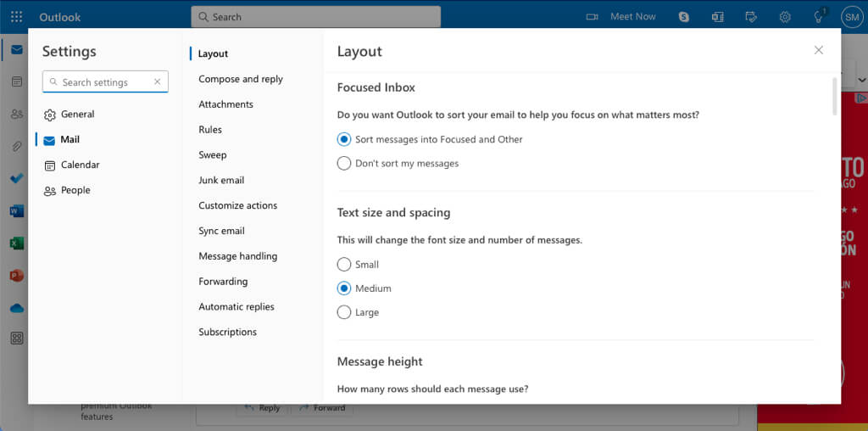Open Excel from the left app rail
The image size is (868, 431).
(17, 243)
